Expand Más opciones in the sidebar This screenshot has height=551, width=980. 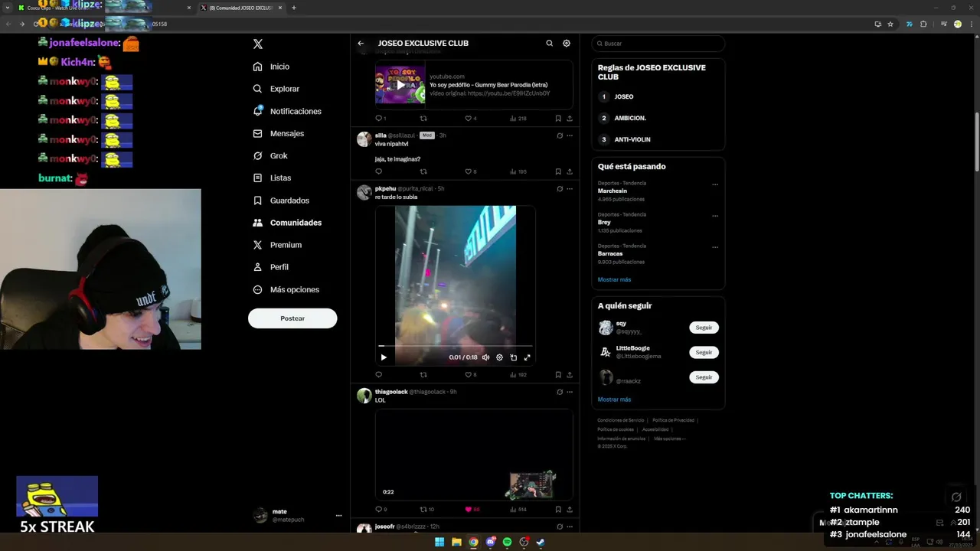coord(286,289)
